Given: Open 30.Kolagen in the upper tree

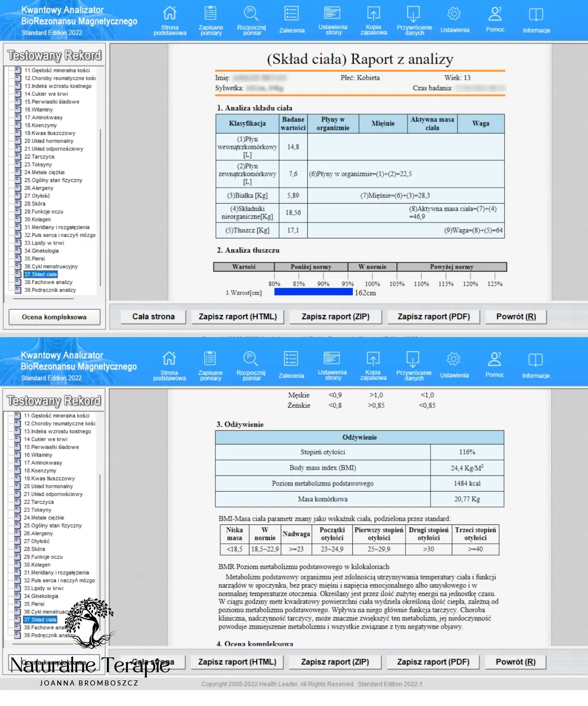Looking at the screenshot, I should (x=38, y=219).
